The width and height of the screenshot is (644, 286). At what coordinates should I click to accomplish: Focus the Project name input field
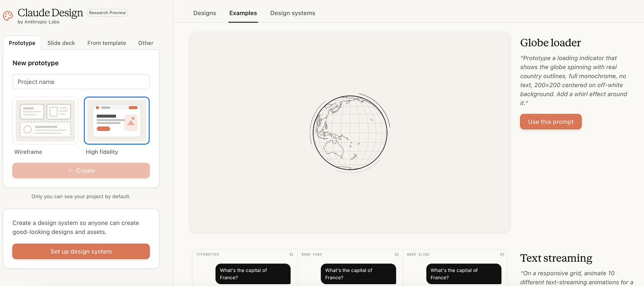tap(81, 82)
